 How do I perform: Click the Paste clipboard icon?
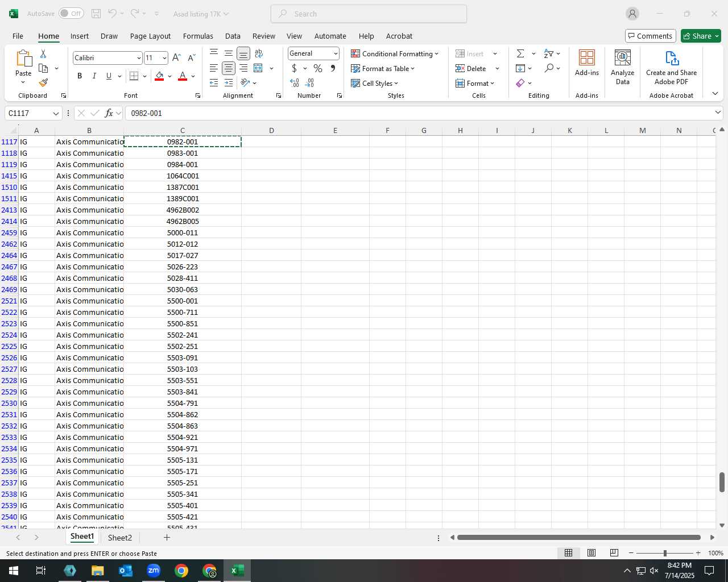(x=23, y=59)
